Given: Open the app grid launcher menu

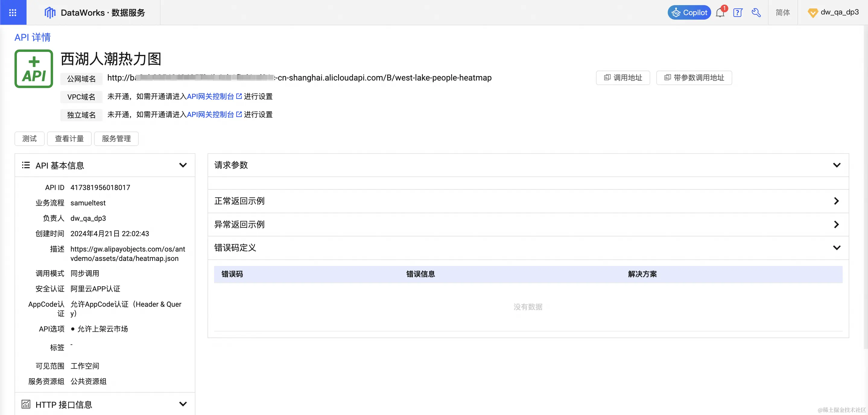Looking at the screenshot, I should pyautogui.click(x=13, y=12).
